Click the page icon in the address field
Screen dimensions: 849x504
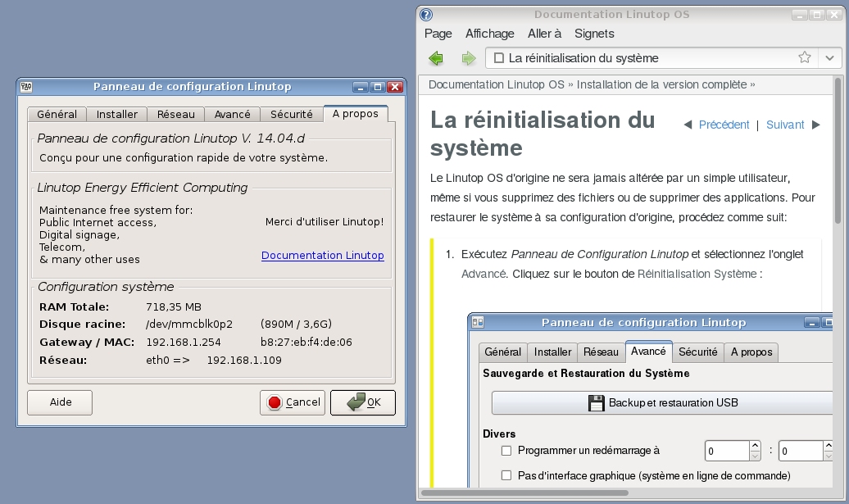point(499,58)
